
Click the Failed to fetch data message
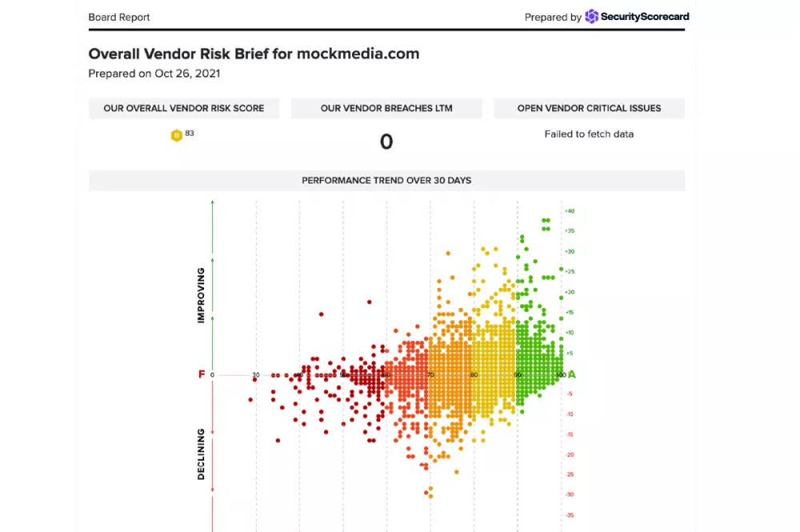589,134
